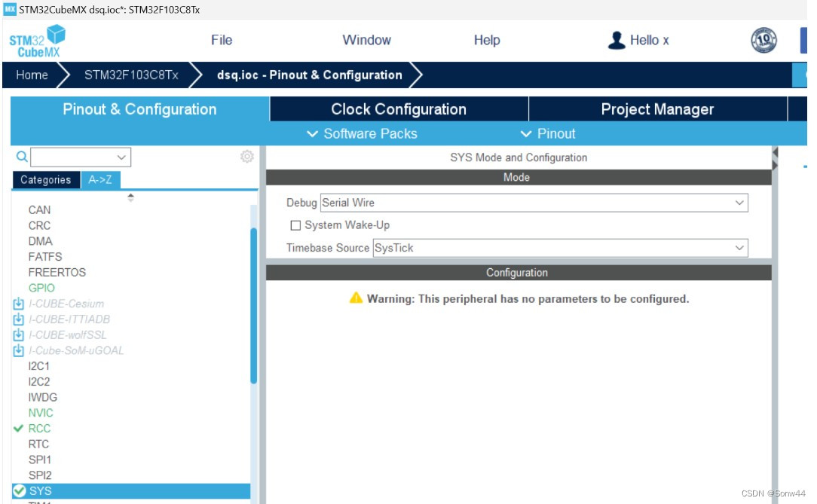Collapse category list with the up-down arrow

tap(131, 197)
